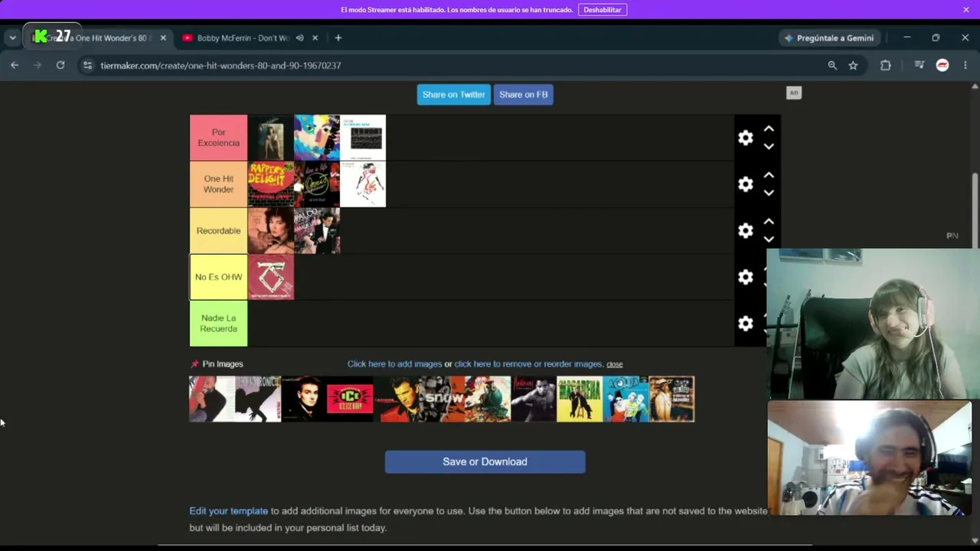Click the 'Click here to add images' link
The height and width of the screenshot is (551, 980).
(394, 364)
